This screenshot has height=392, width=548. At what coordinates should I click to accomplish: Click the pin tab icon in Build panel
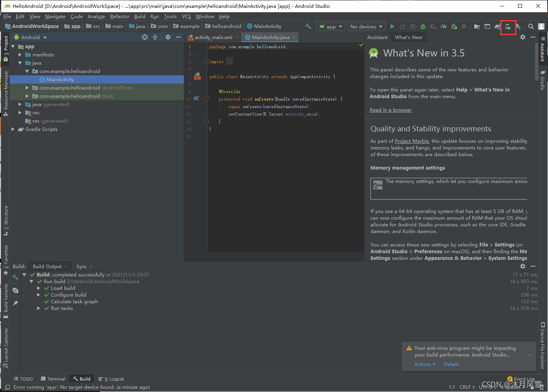click(15, 303)
